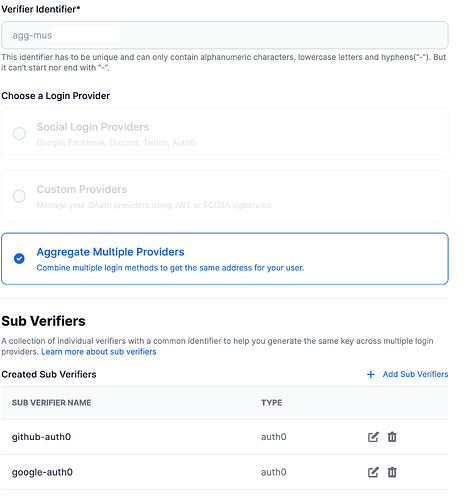Select the github-auth0 row name
This screenshot has height=500, width=472.
pos(41,437)
